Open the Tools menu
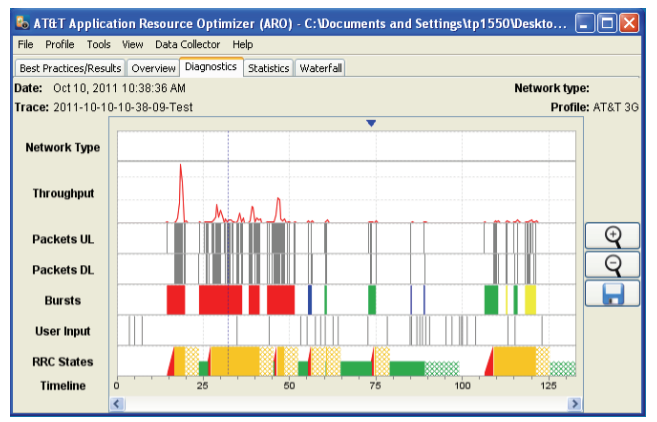This screenshot has width=657, height=422. [98, 44]
